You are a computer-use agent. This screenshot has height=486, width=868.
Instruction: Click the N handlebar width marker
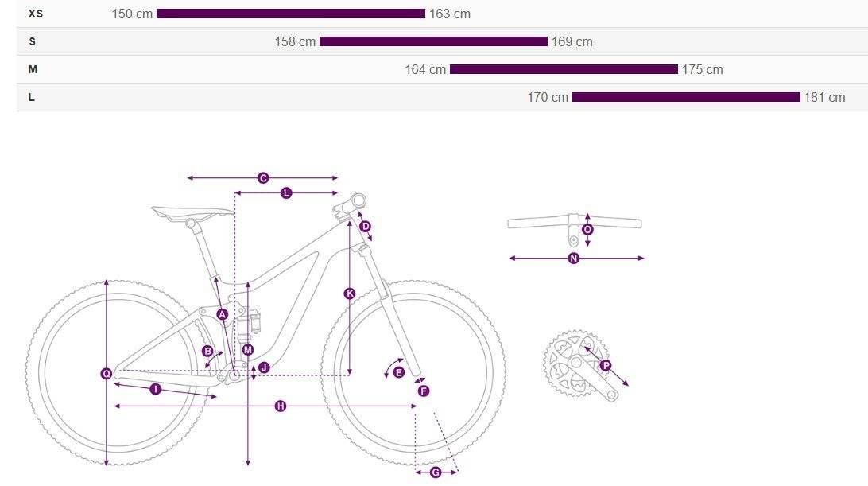574,259
